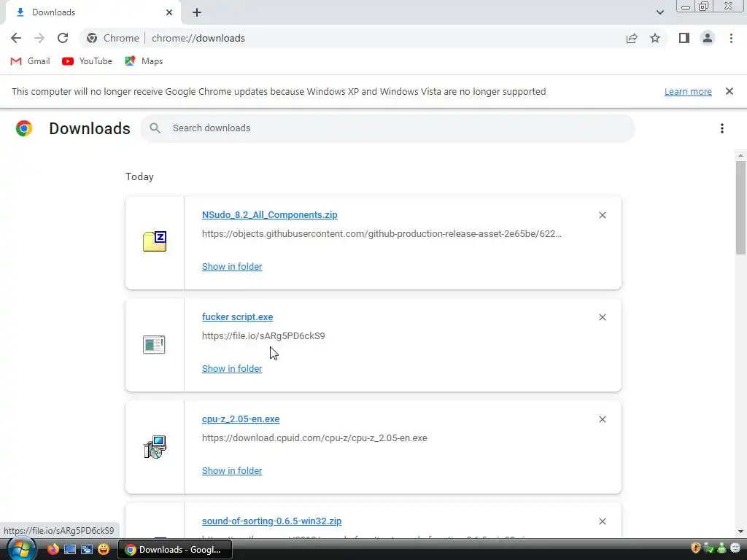Focus the Search downloads field
The height and width of the screenshot is (560, 747).
pos(387,128)
